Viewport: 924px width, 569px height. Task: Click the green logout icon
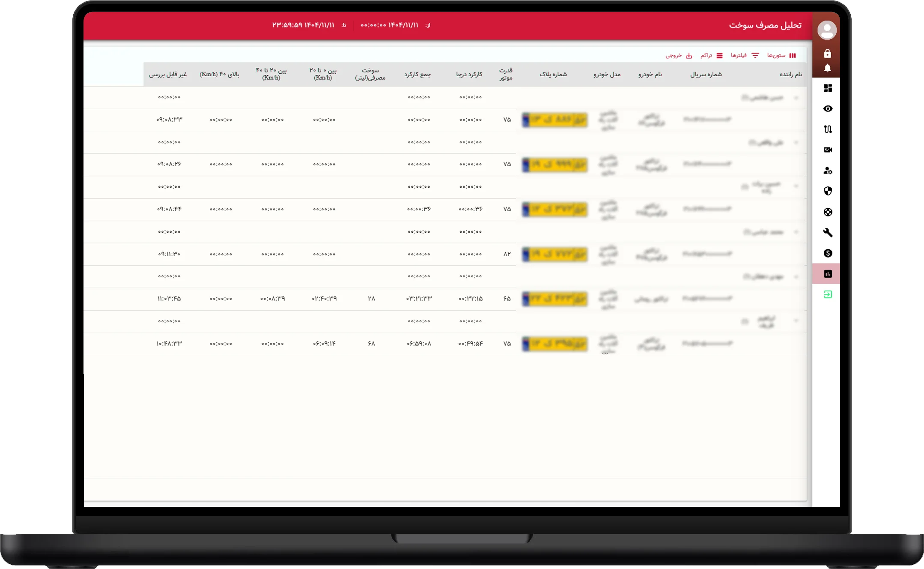828,294
